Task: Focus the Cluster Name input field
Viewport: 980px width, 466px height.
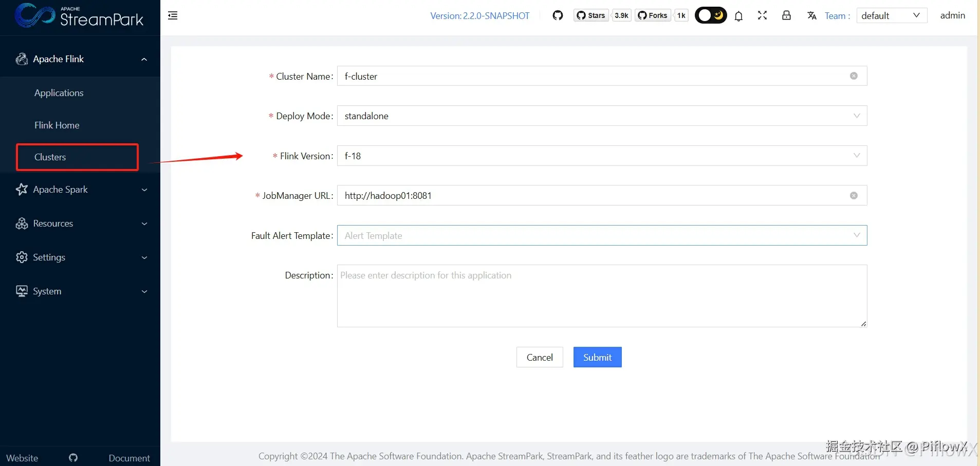Action: (602, 76)
